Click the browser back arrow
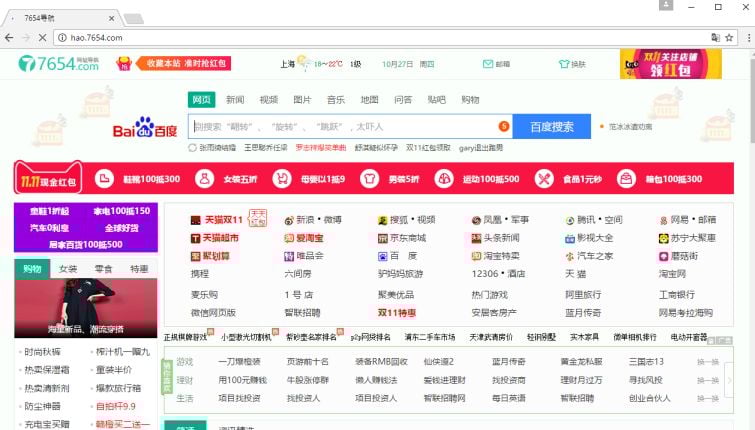The width and height of the screenshot is (755, 430). point(9,38)
